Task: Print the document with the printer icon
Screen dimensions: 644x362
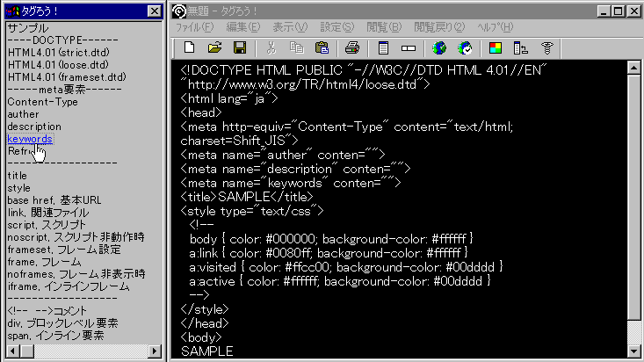Action: [x=352, y=48]
